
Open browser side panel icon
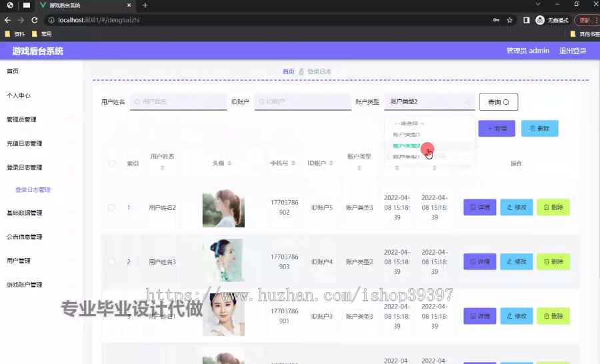coord(527,20)
